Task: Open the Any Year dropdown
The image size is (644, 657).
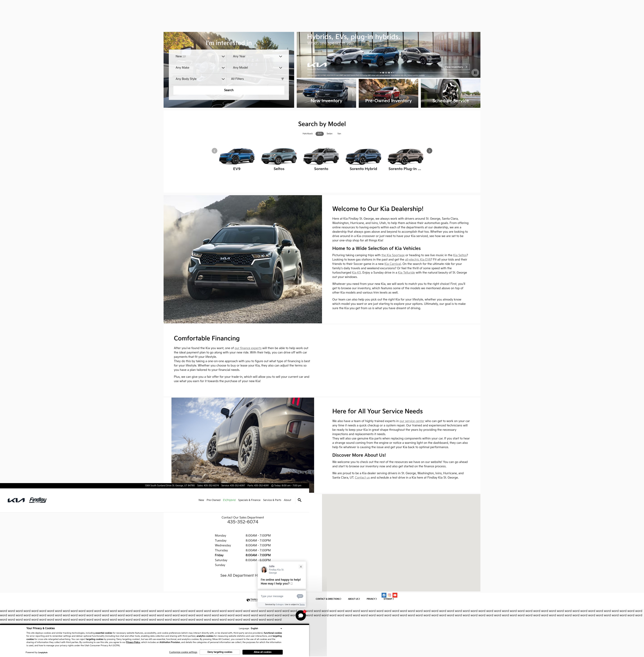Action: point(257,57)
